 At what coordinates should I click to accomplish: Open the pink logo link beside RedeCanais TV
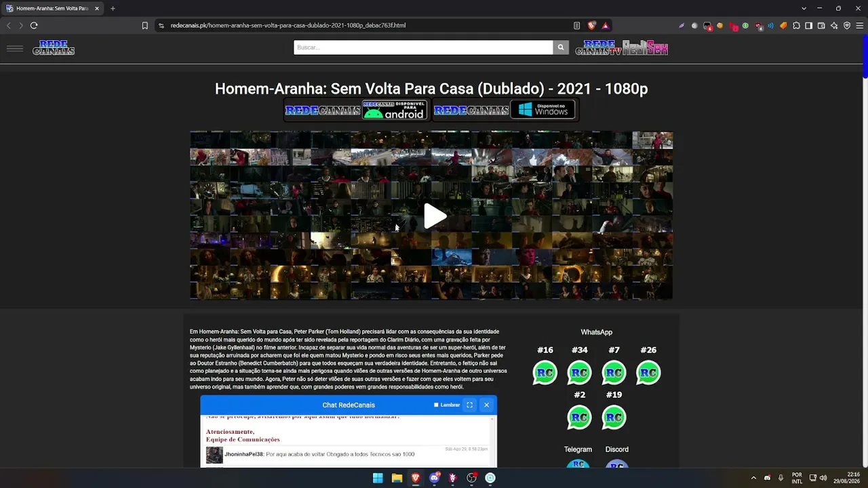coord(646,47)
